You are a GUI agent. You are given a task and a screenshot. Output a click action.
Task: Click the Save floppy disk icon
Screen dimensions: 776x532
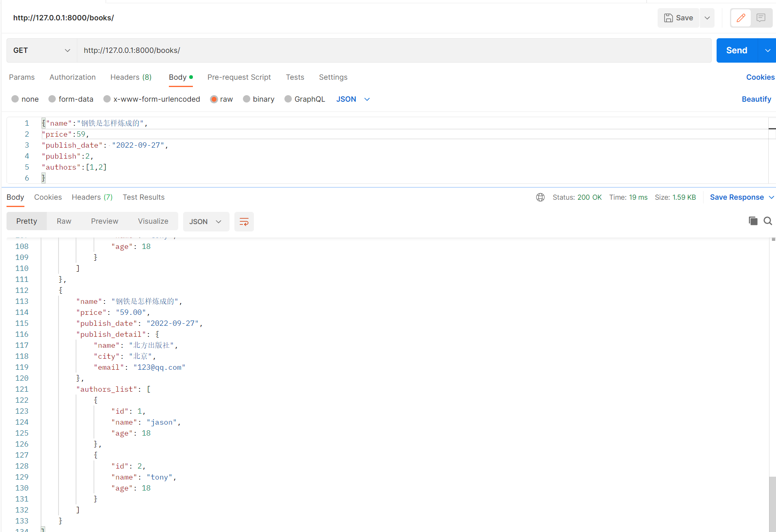click(x=668, y=18)
